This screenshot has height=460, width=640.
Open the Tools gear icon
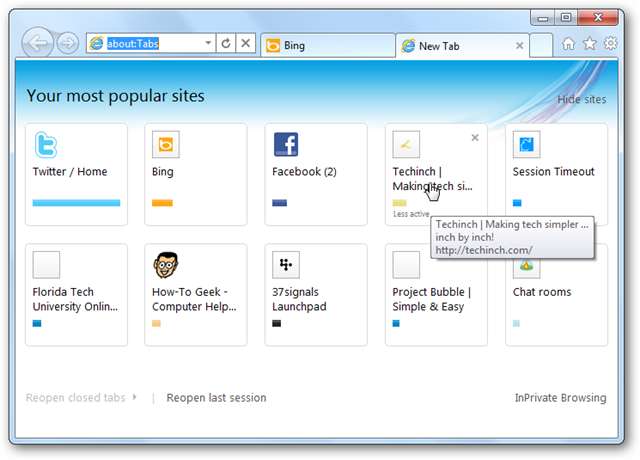tap(609, 44)
